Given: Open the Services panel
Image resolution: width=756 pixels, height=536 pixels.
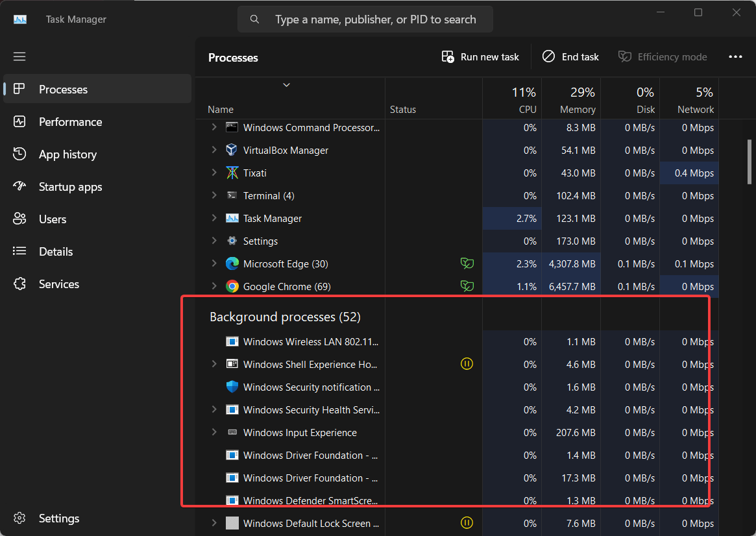Looking at the screenshot, I should [x=58, y=284].
